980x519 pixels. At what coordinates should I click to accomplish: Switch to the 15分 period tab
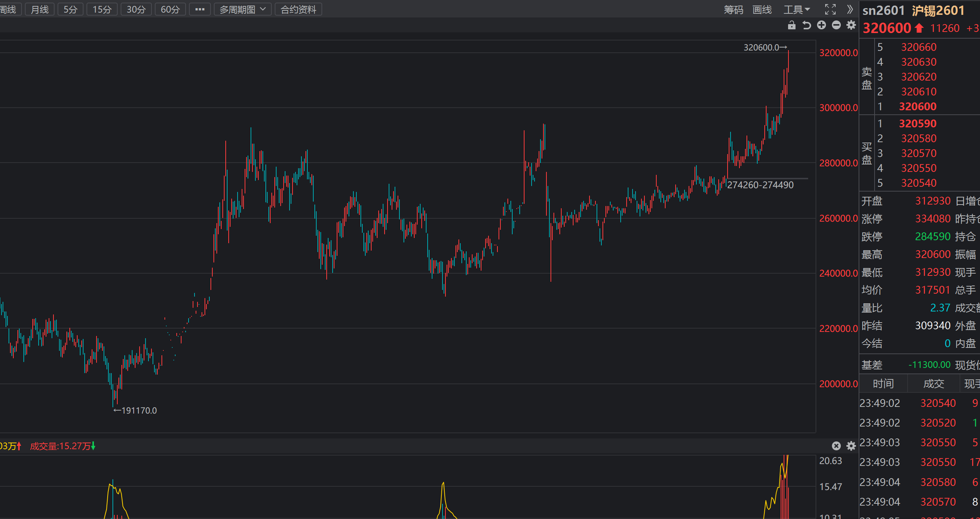pyautogui.click(x=102, y=10)
